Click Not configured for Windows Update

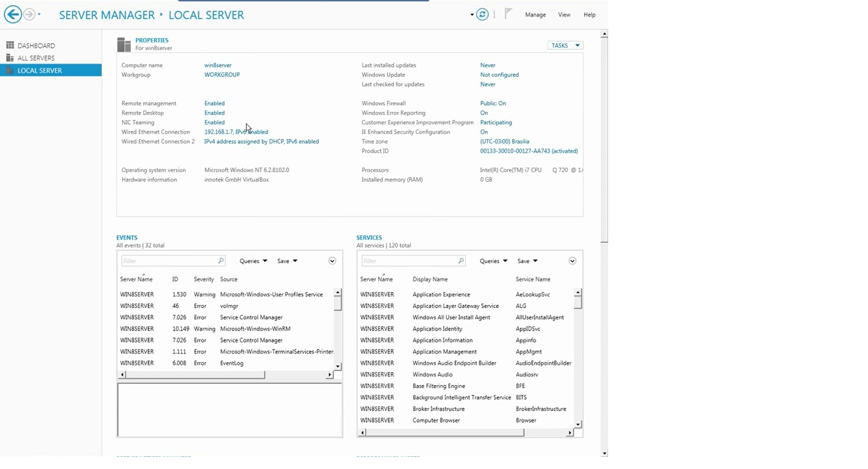[x=499, y=75]
